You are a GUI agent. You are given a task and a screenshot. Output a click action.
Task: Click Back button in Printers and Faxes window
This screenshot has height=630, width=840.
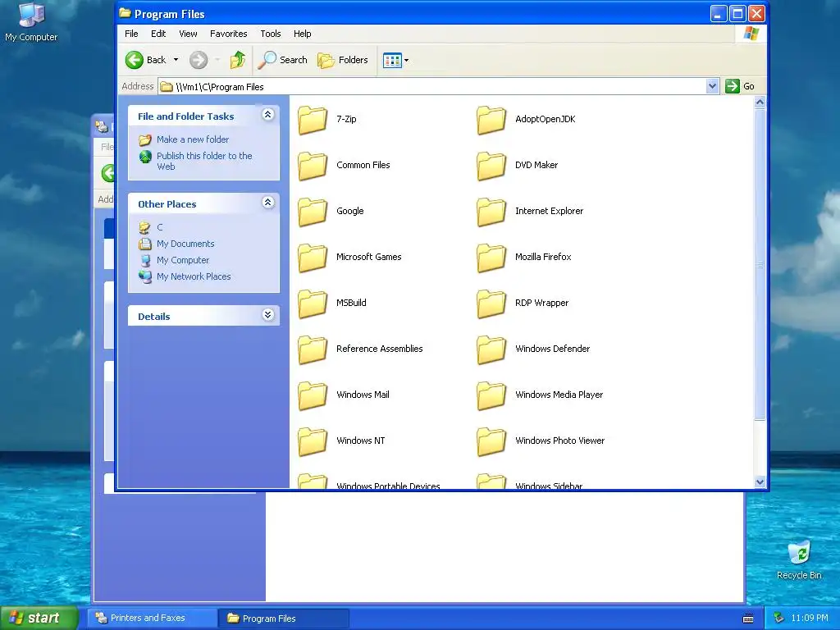[108, 173]
